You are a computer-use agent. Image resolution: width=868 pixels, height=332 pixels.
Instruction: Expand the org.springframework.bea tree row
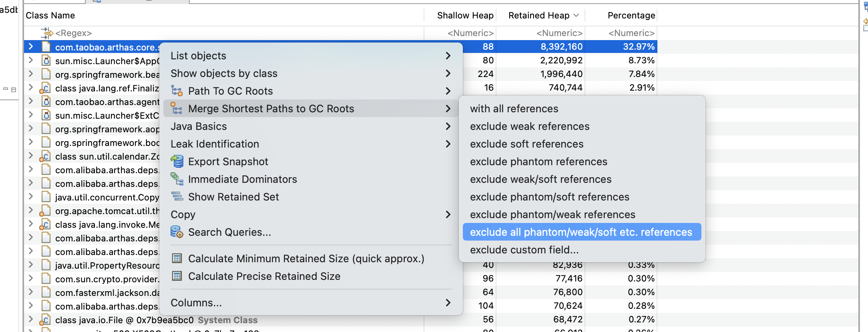click(x=31, y=74)
